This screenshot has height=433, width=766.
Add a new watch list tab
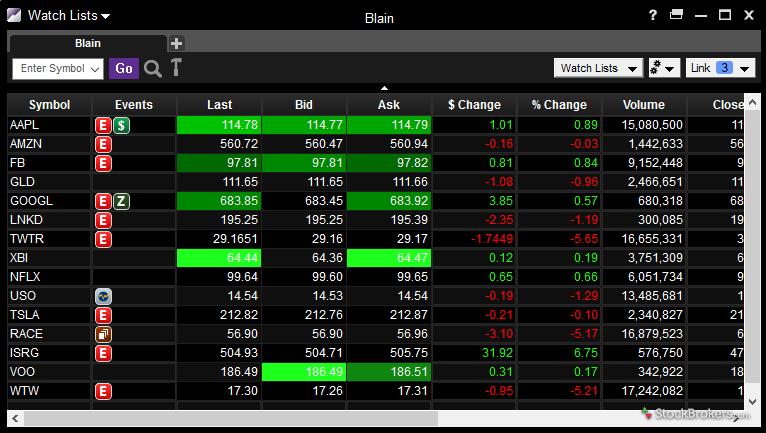point(176,43)
